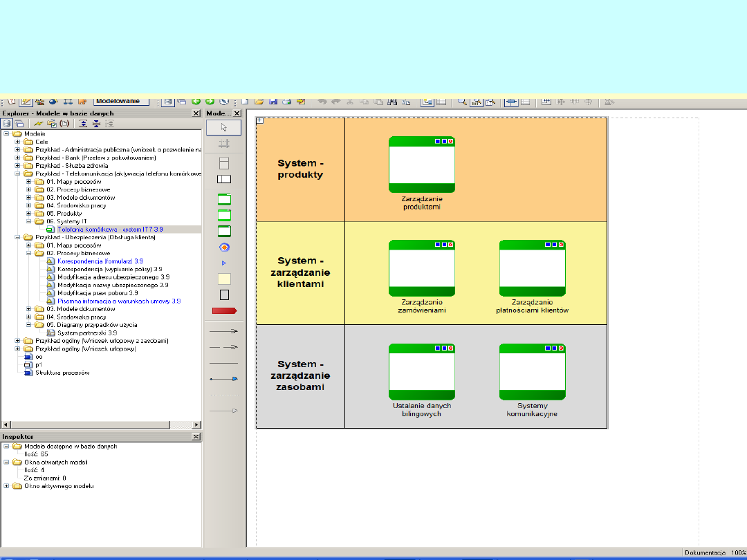Select 'System partnerski 3.9' tree item
747x560 pixels.
click(86, 333)
